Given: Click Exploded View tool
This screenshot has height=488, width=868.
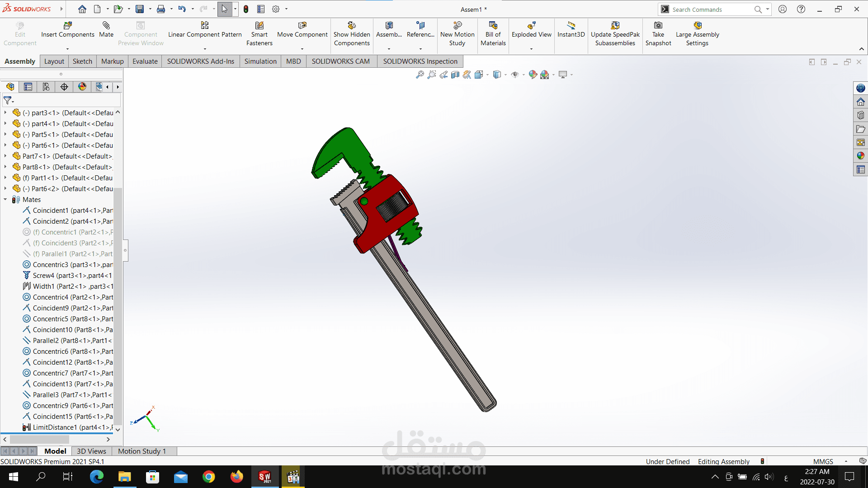Looking at the screenshot, I should (532, 30).
